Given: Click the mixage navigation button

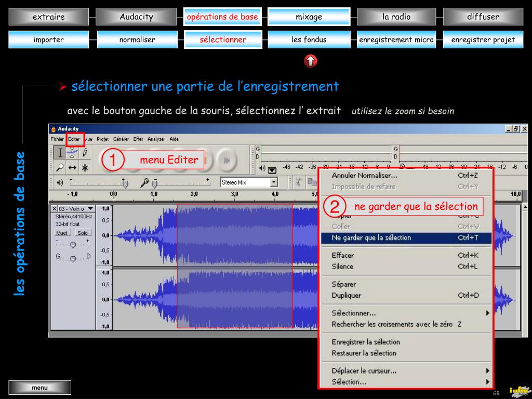Looking at the screenshot, I should point(309,17).
